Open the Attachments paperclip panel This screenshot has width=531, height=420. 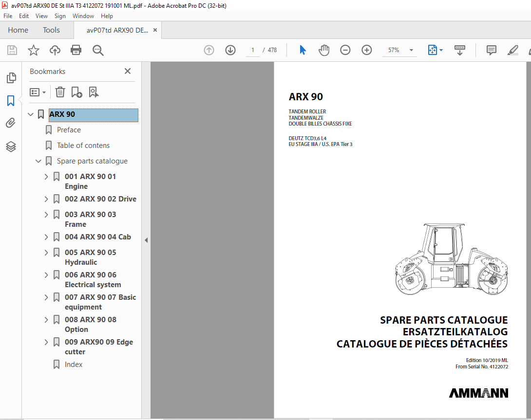(x=11, y=123)
